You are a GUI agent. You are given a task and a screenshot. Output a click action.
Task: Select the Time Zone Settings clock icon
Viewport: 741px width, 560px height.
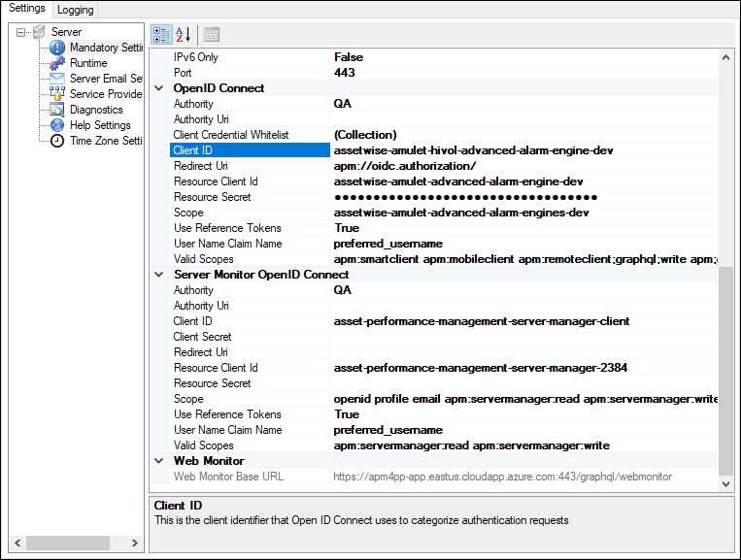[x=57, y=141]
